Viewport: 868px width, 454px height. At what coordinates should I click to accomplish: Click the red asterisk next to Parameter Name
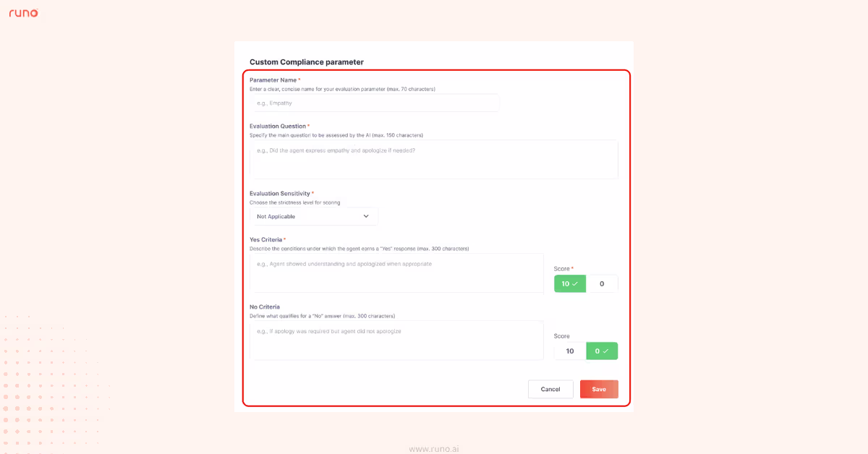(300, 80)
